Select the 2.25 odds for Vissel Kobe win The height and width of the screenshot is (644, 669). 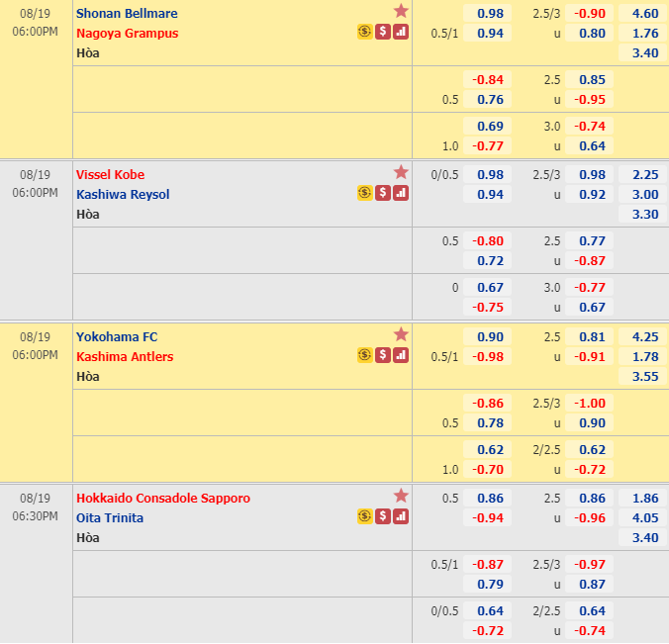click(643, 175)
